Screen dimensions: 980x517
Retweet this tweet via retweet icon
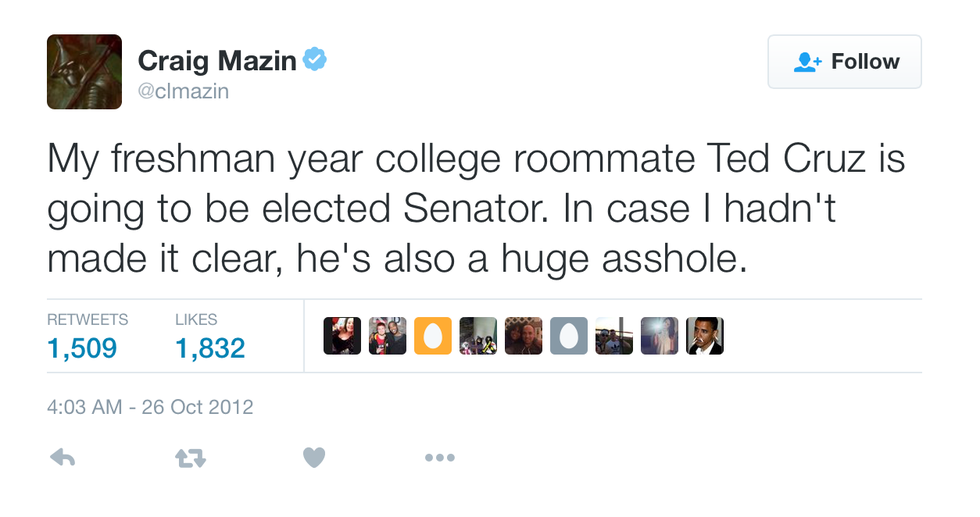(190, 457)
